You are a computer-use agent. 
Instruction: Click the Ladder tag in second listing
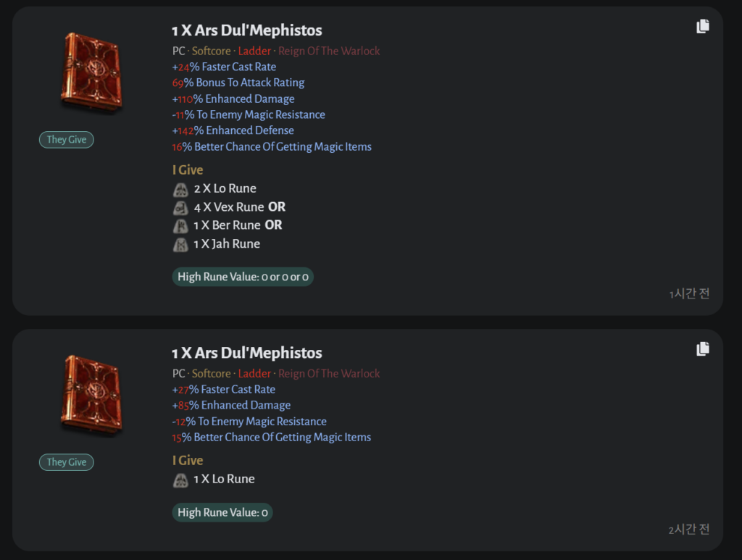[x=254, y=374]
